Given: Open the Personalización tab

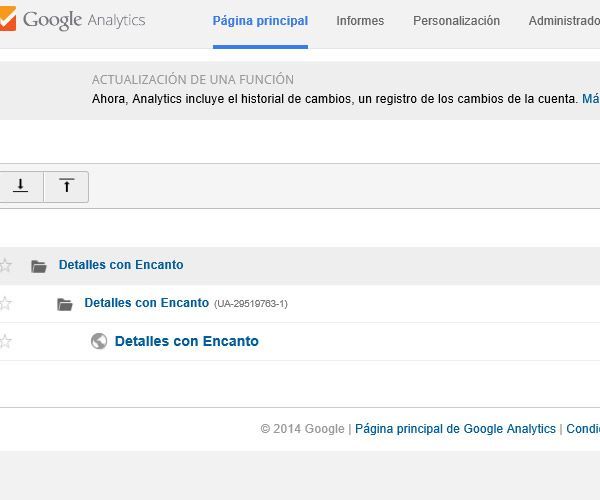Looking at the screenshot, I should (x=457, y=21).
